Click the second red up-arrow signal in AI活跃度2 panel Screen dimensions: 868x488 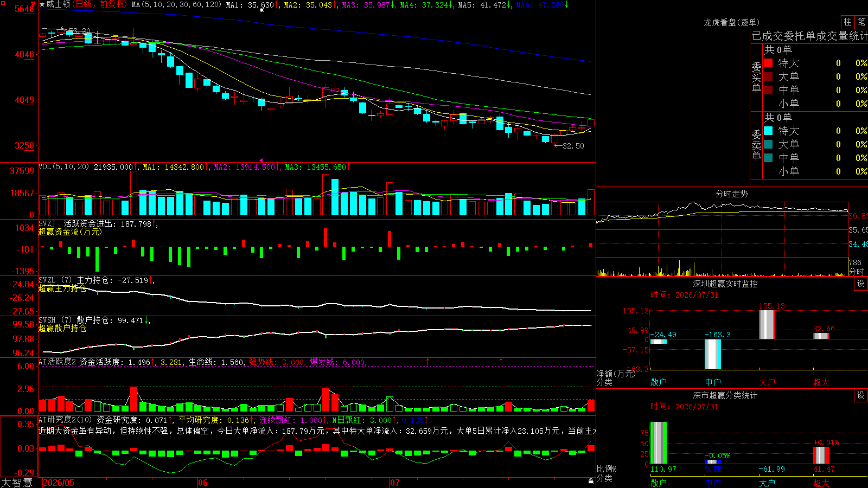point(501,361)
